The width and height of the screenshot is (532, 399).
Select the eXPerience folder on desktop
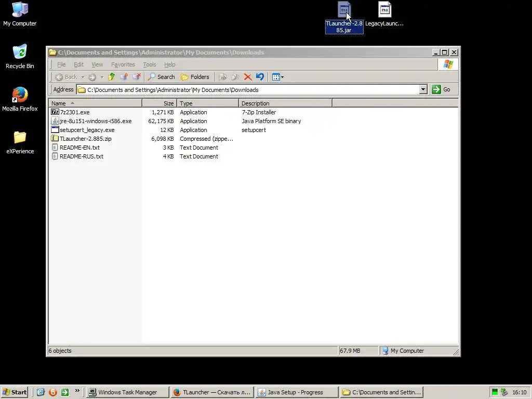coord(20,142)
